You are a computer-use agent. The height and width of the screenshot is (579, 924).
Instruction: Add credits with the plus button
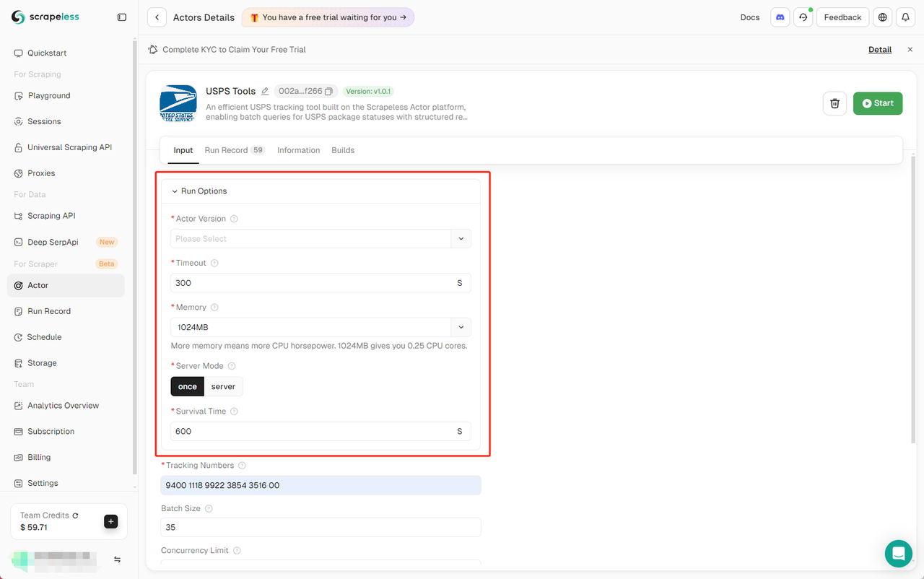tap(110, 521)
